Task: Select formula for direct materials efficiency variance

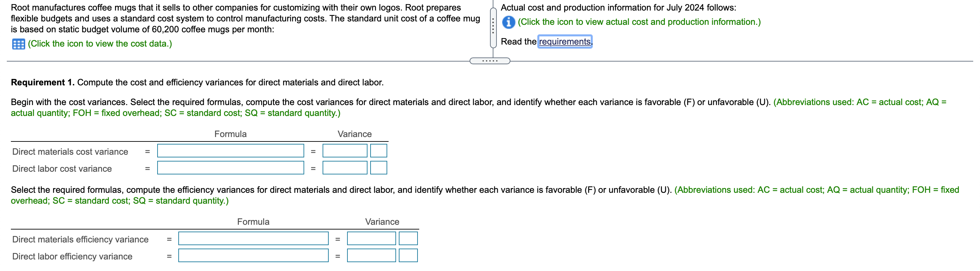Action: click(254, 238)
